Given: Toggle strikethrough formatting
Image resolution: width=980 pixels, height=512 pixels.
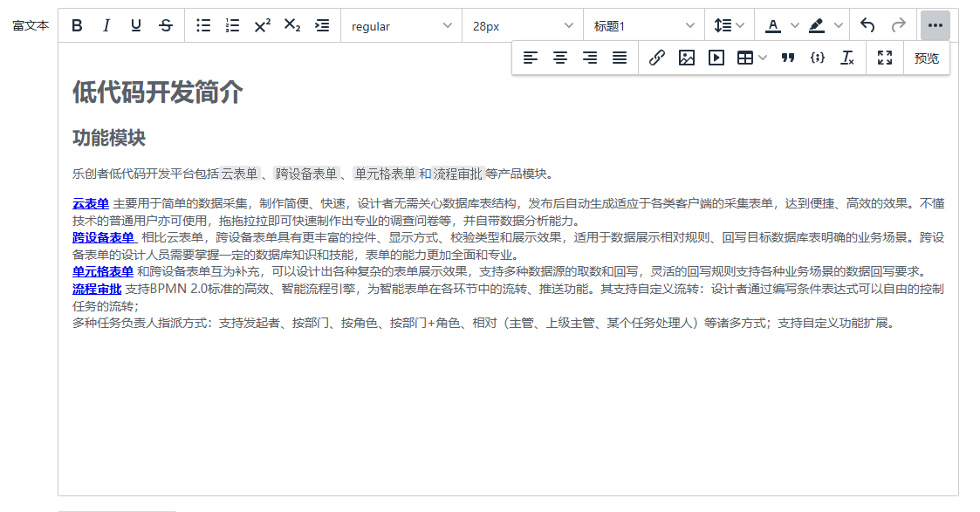Looking at the screenshot, I should 166,26.
